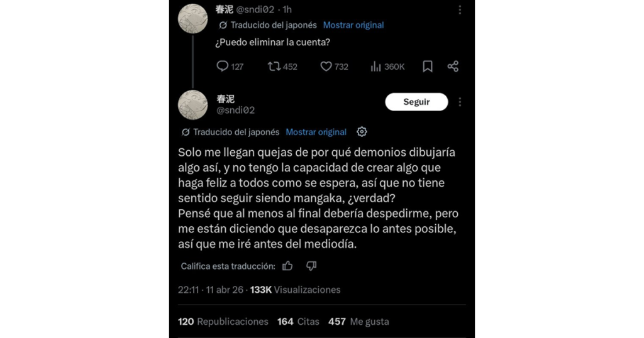Open view analytics icon showing 360K
Image resolution: width=644 pixels, height=338 pixels.
point(377,66)
